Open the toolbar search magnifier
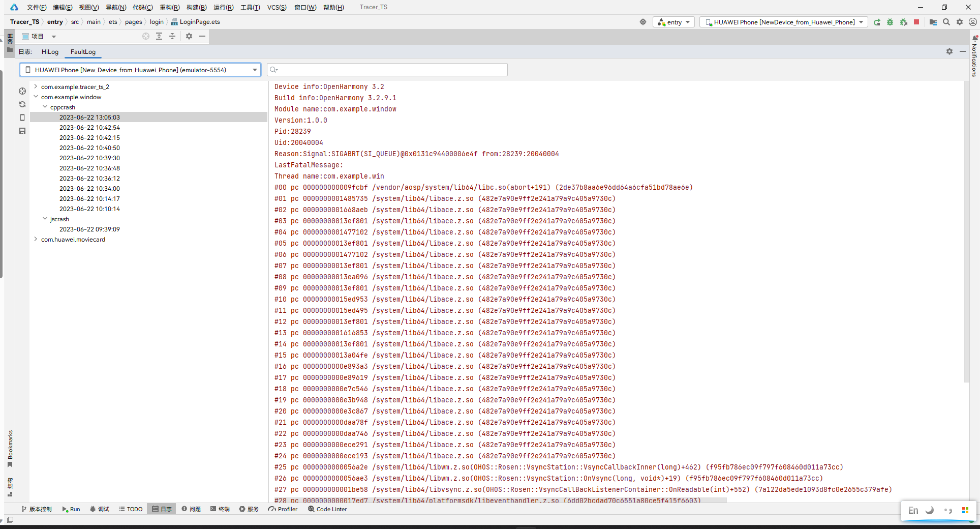Viewport: 980px width, 529px height. click(x=946, y=22)
